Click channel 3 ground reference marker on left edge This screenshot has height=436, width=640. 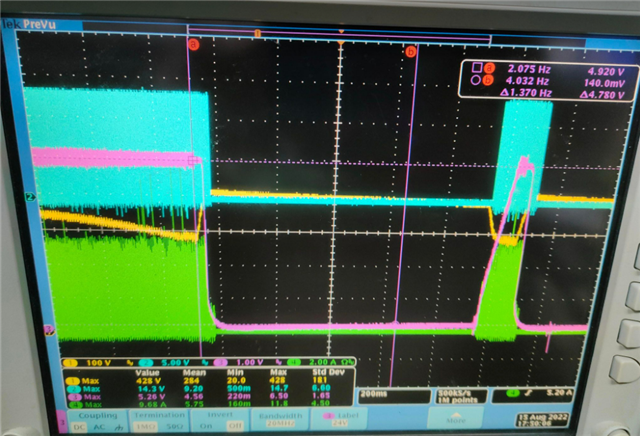[x=48, y=328]
